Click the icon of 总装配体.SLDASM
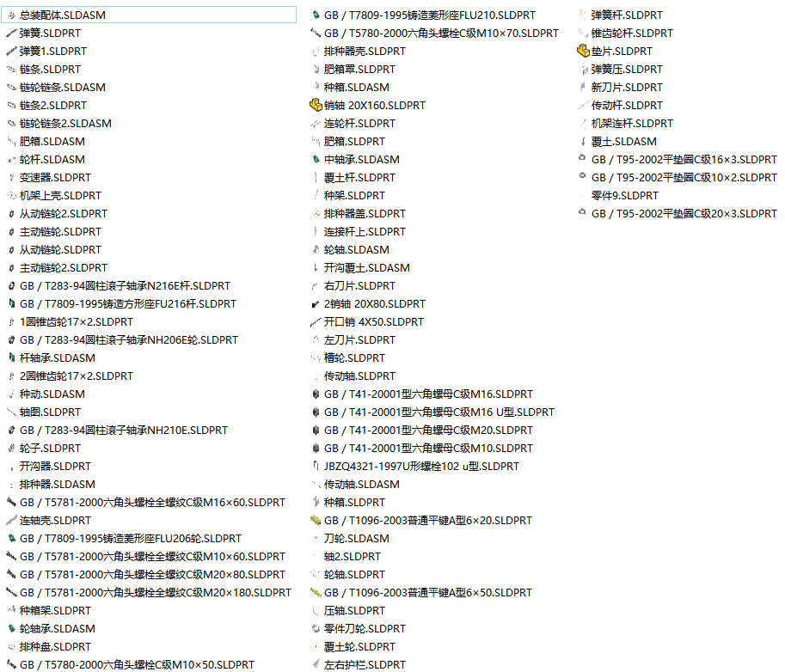 [11, 15]
